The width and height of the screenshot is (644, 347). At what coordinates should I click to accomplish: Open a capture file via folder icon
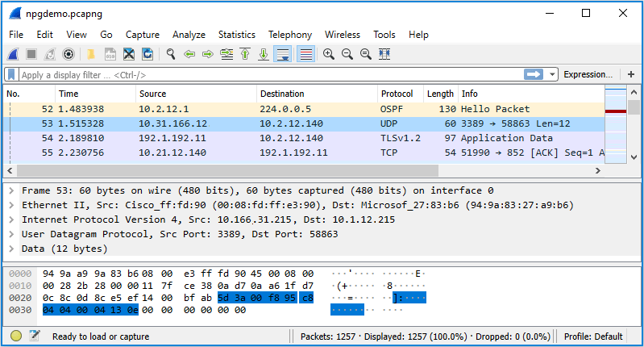pos(91,54)
